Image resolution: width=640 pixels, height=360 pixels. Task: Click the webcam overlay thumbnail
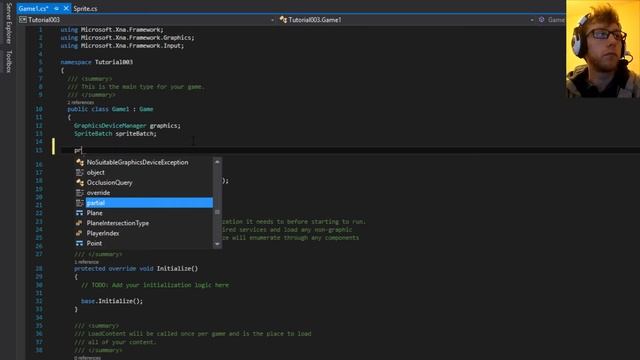pos(603,49)
